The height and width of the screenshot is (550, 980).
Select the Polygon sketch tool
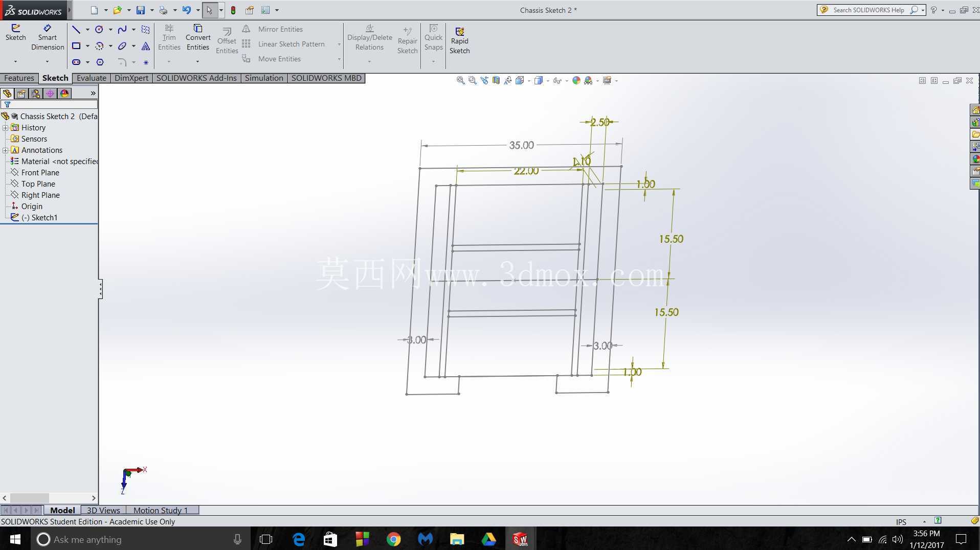pos(100,62)
